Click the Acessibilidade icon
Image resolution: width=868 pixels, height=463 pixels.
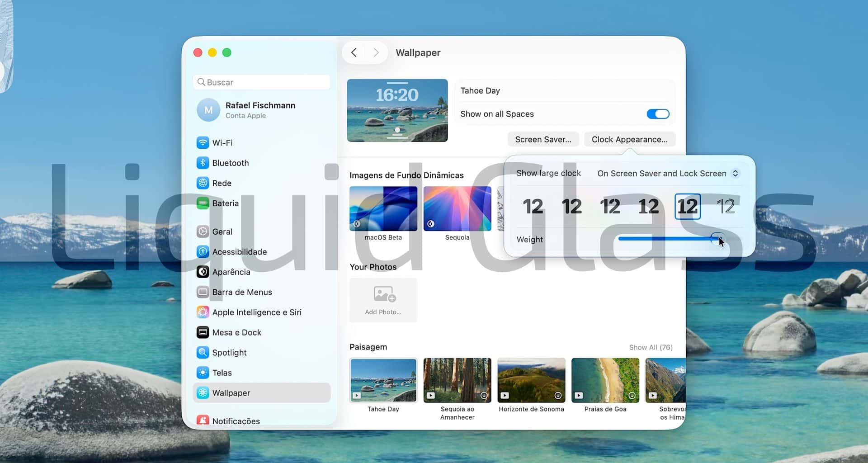coord(203,252)
